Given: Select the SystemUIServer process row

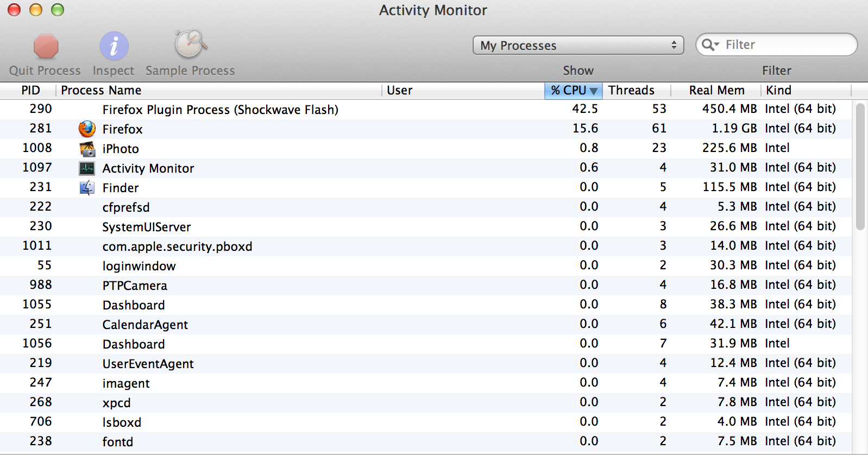Looking at the screenshot, I should [x=426, y=226].
